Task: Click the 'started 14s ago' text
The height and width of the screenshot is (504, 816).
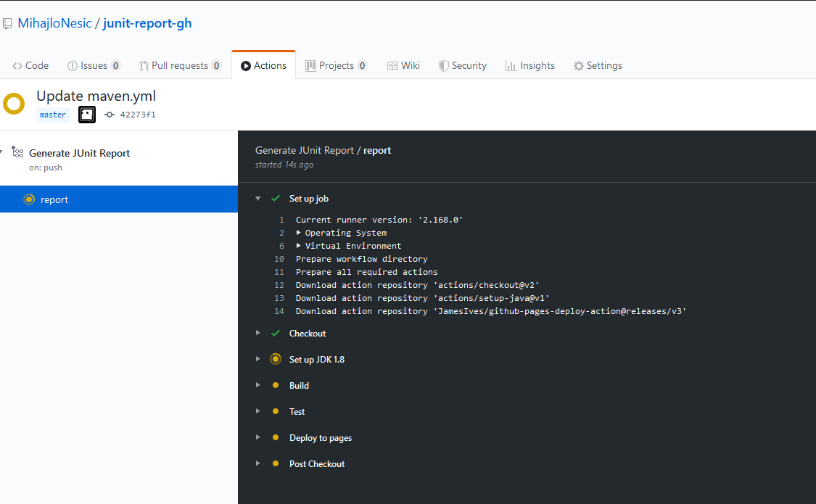Action: tap(284, 165)
